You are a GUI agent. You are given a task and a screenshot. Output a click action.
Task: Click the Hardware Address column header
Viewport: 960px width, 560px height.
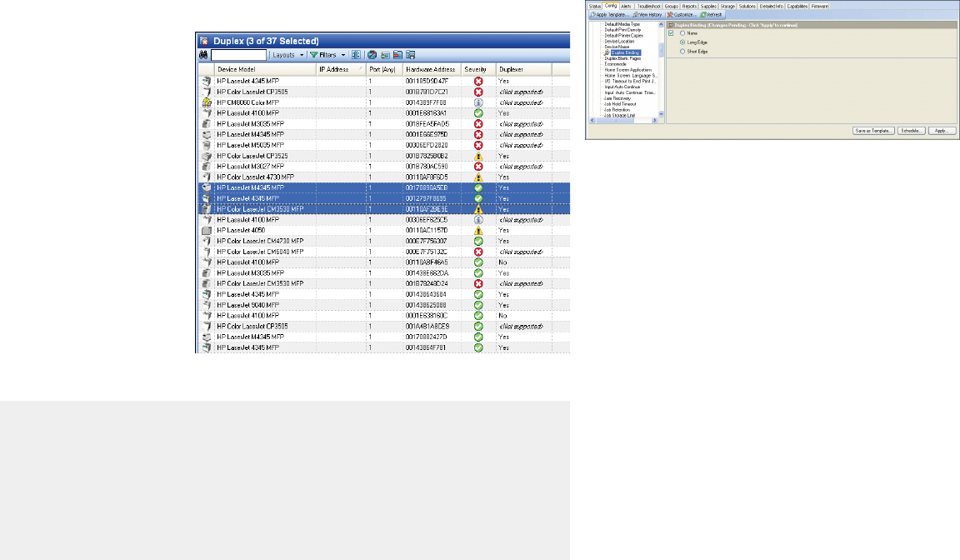(432, 70)
